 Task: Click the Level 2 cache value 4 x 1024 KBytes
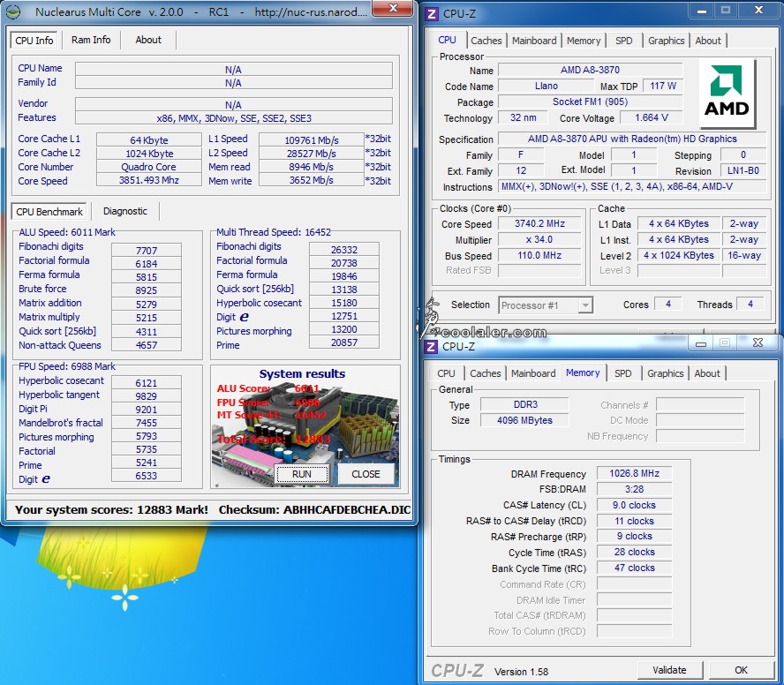679,255
